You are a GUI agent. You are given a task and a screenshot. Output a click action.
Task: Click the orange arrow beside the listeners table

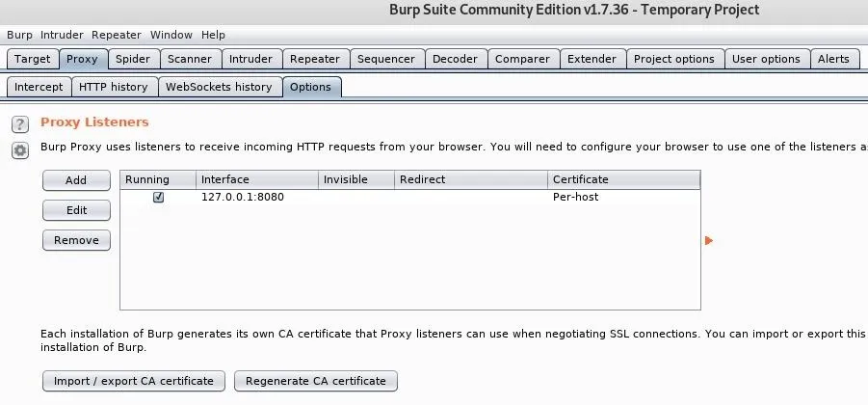pos(709,240)
